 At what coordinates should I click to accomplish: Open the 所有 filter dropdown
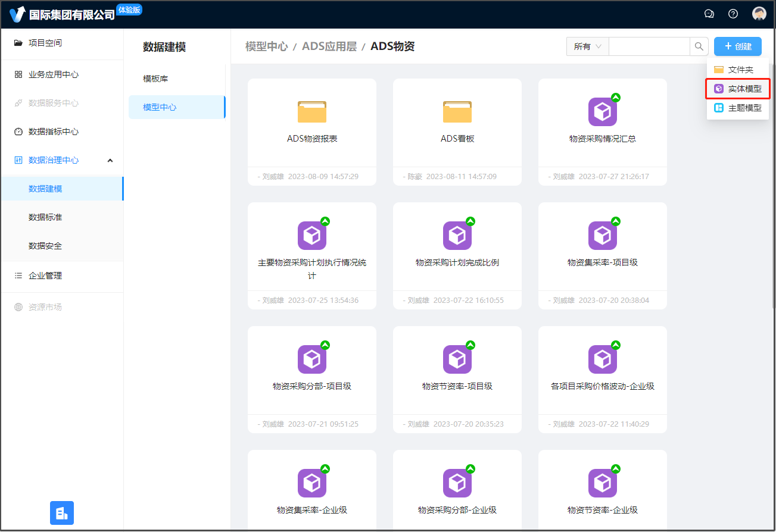tap(587, 46)
